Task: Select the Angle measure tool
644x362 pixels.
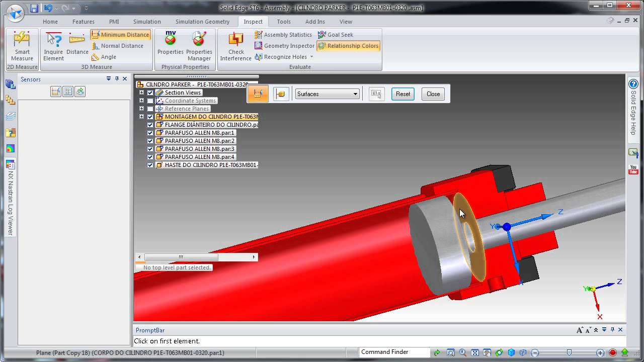Action: pyautogui.click(x=104, y=57)
